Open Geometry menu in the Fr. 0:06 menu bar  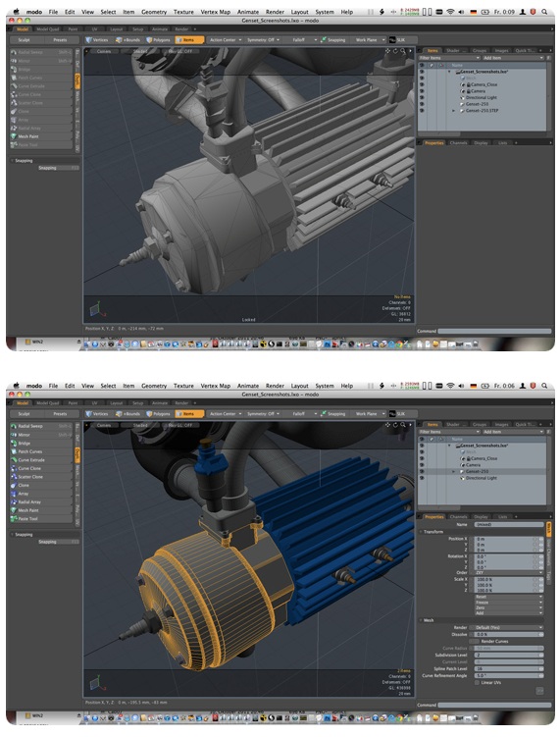pyautogui.click(x=154, y=386)
